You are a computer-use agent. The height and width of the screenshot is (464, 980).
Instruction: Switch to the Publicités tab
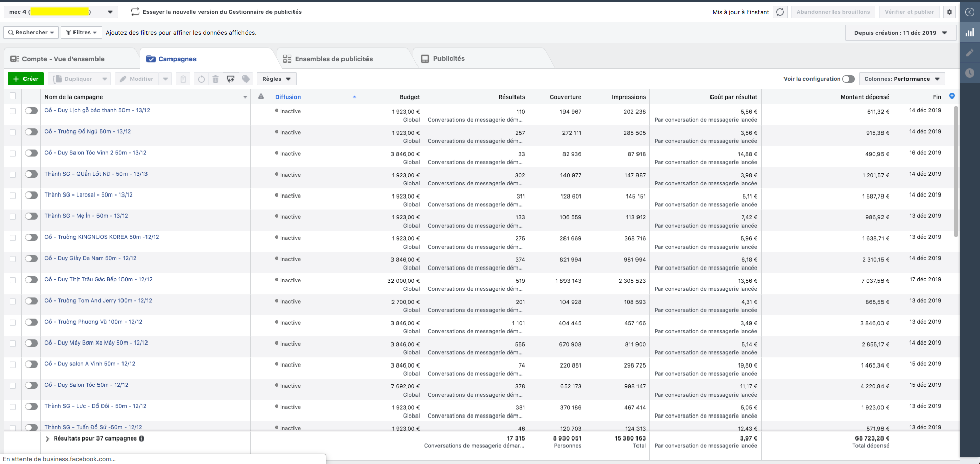[449, 59]
